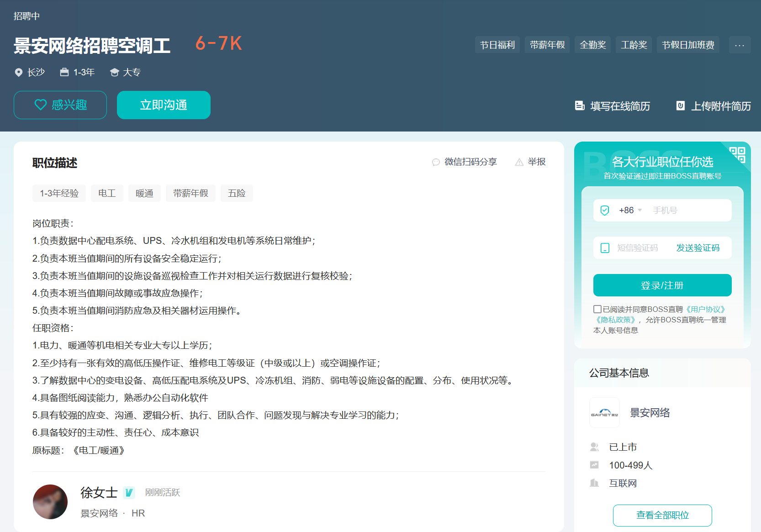Tick the agreement checkbox for BOSS直聘
761x532 pixels.
(597, 309)
